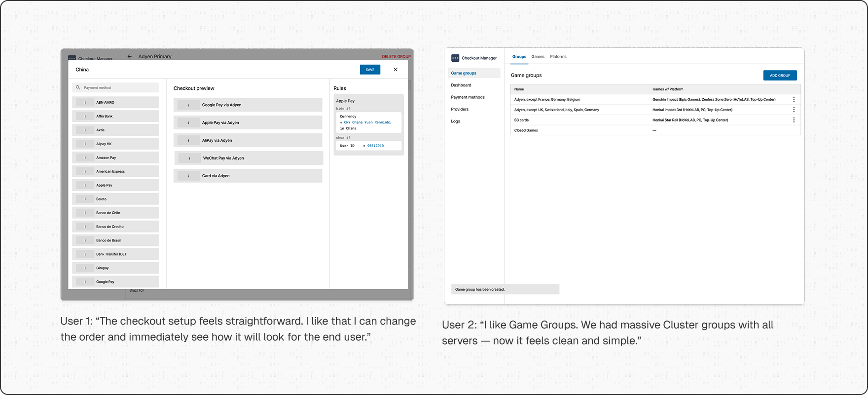Screen dimensions: 868x395
Task: Open the Plaforms tab
Action: click(558, 57)
